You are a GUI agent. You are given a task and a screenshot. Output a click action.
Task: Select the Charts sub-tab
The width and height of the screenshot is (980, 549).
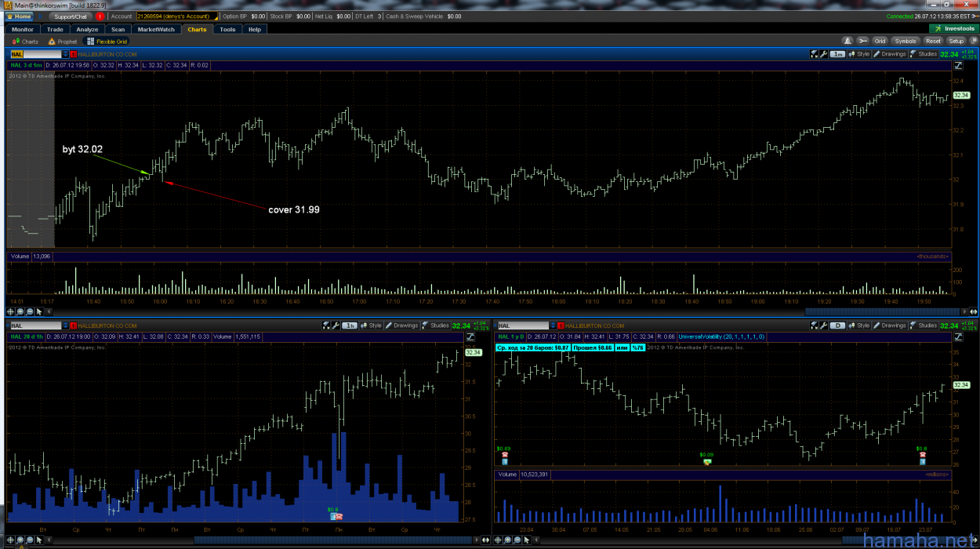(26, 42)
